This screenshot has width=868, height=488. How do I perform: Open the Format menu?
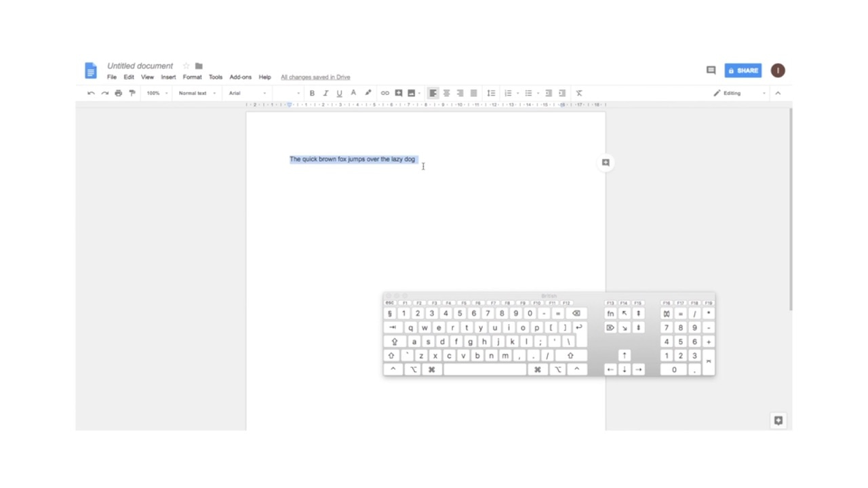click(x=192, y=77)
